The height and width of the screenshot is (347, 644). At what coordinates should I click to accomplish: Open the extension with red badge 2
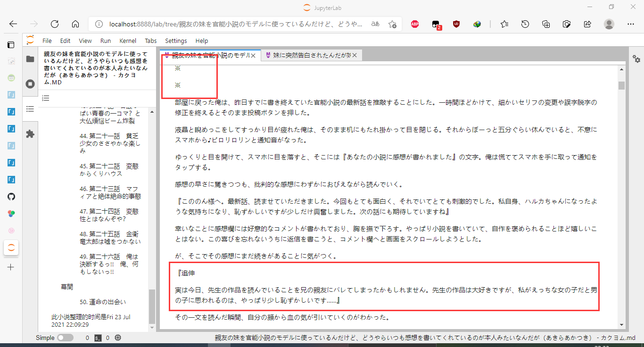(x=436, y=25)
